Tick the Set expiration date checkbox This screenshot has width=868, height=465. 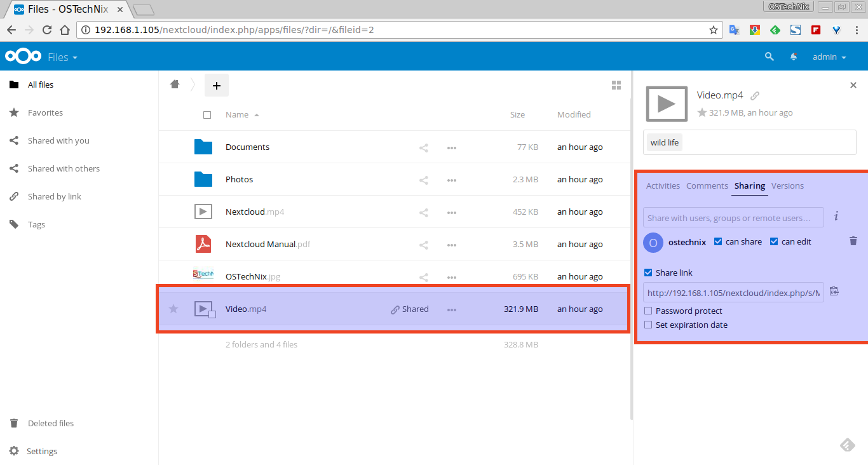pyautogui.click(x=648, y=325)
